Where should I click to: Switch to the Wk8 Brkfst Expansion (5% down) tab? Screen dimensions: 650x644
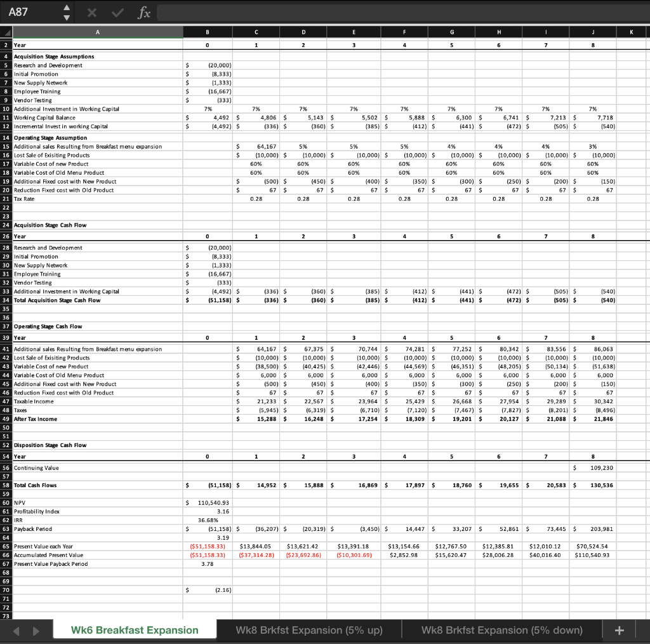click(501, 630)
